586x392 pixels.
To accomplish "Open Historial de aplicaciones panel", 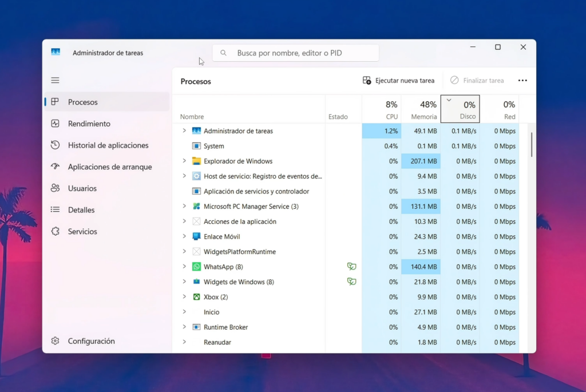I will (55, 145).
